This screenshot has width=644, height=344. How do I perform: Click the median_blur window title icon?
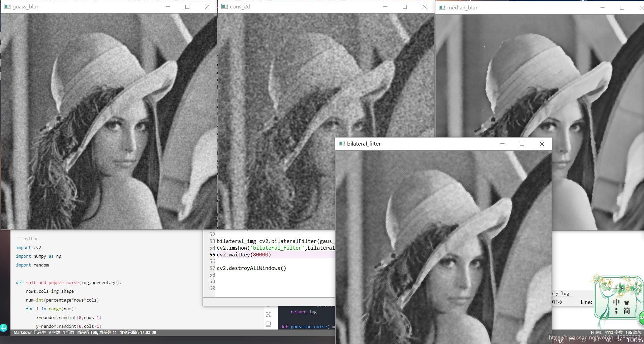(x=442, y=7)
